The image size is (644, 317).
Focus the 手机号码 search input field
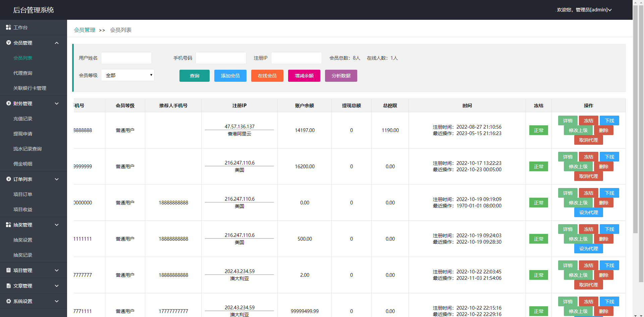coord(221,58)
